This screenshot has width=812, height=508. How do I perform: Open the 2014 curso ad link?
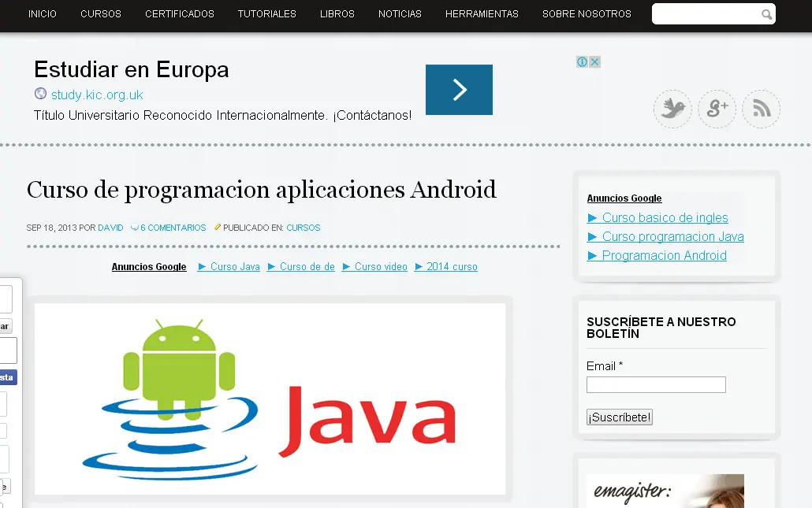(446, 267)
